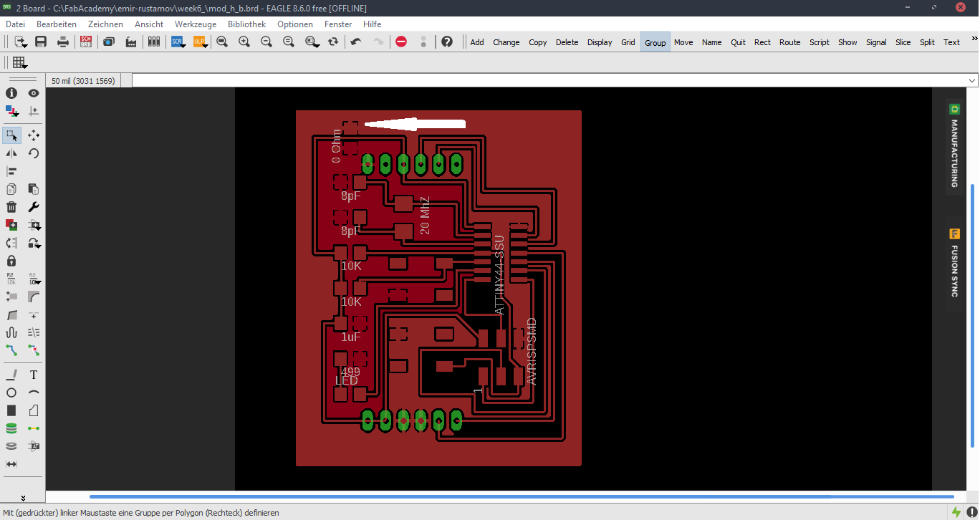Select the Lock padlock tool
Viewport: 980px width, 520px height.
(x=11, y=261)
